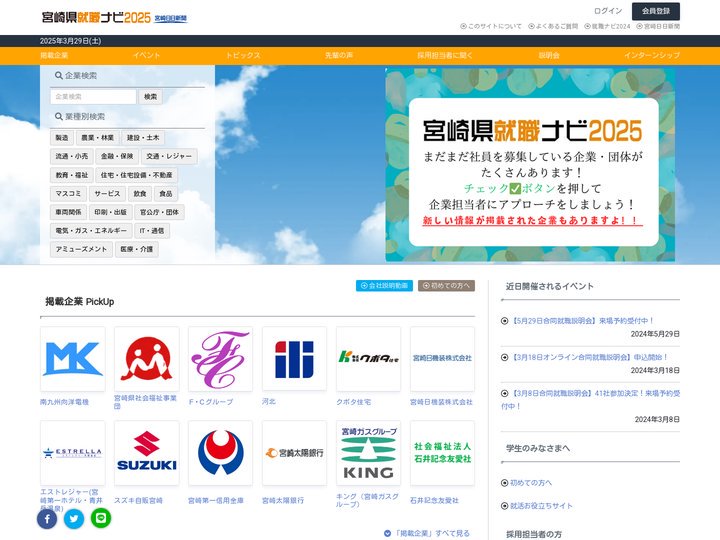Click 「掲載企業」すべて見る link
The image size is (720, 540).
(x=427, y=534)
